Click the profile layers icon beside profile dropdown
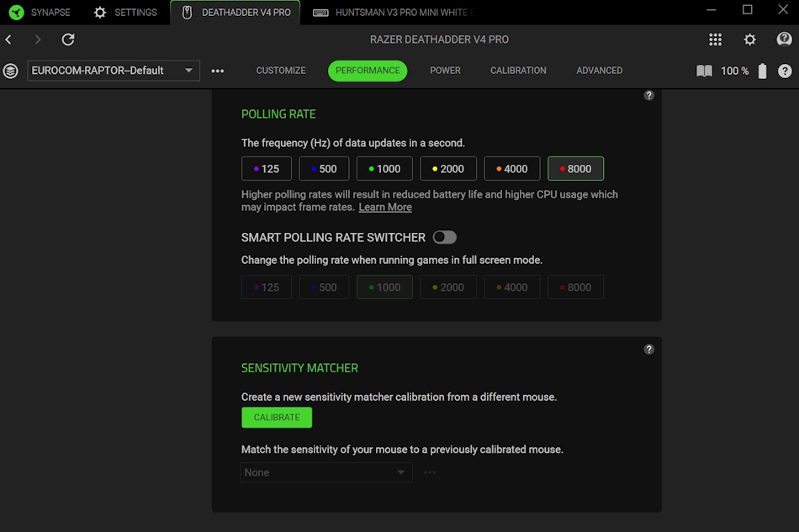Screen dimensions: 799x532 (10, 71)
